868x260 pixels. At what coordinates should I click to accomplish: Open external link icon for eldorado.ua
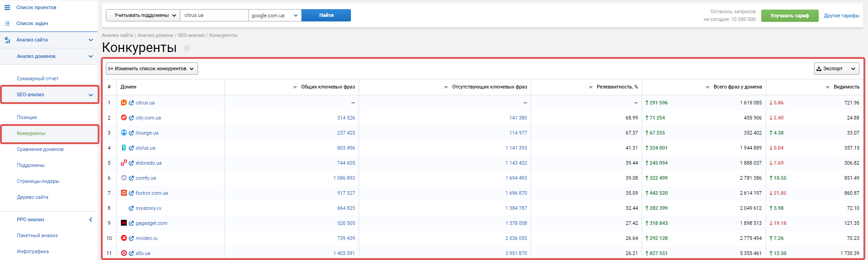(x=131, y=163)
